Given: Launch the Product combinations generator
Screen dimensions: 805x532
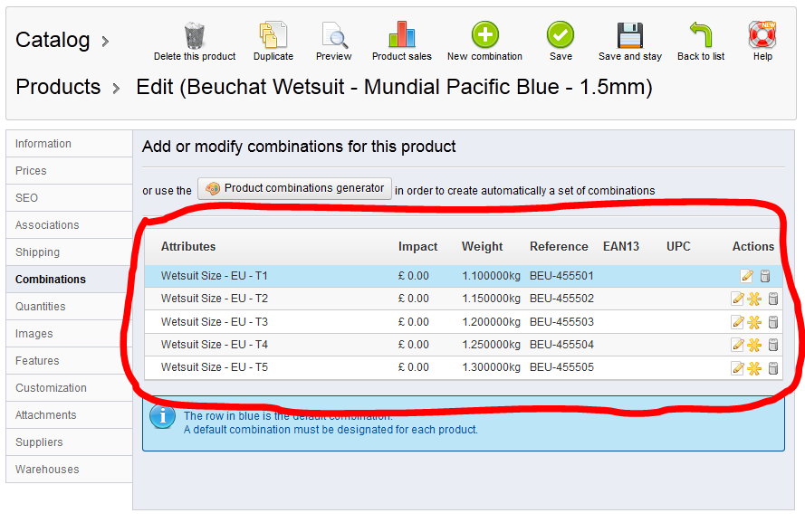Looking at the screenshot, I should tap(294, 188).
